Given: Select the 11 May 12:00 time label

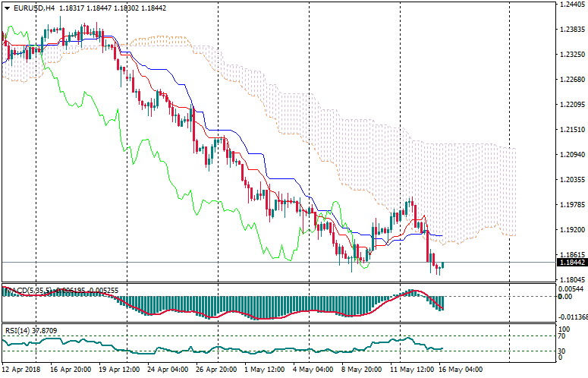Looking at the screenshot, I should [412, 370].
